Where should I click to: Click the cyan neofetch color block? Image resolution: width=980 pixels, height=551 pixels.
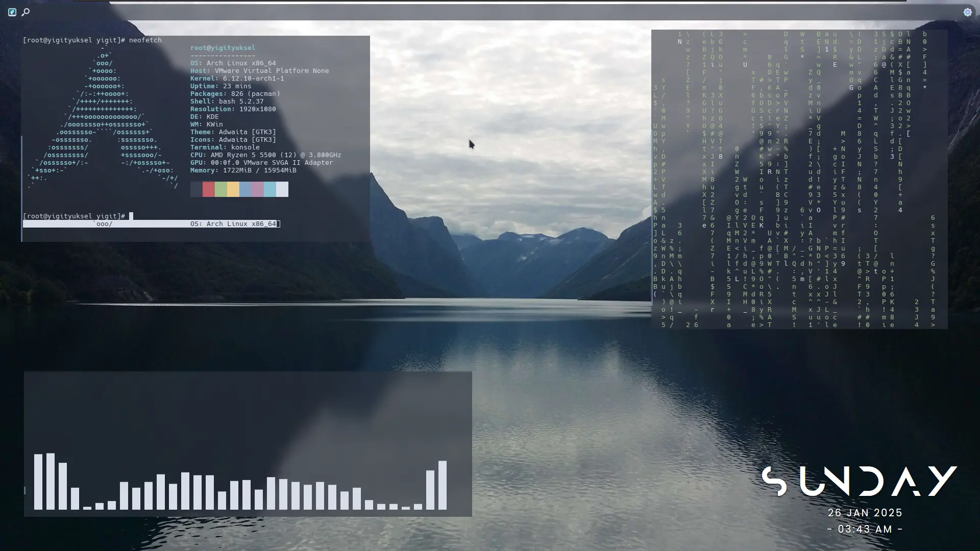270,189
